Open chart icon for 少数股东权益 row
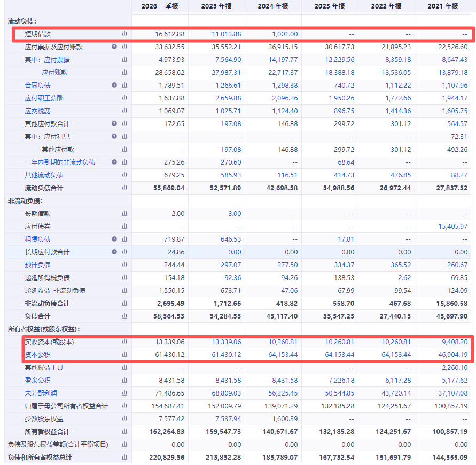476x465 pixels. tap(124, 418)
